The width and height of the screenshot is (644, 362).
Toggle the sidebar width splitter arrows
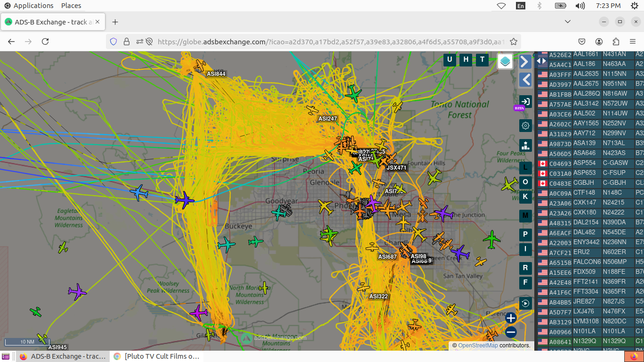click(541, 61)
